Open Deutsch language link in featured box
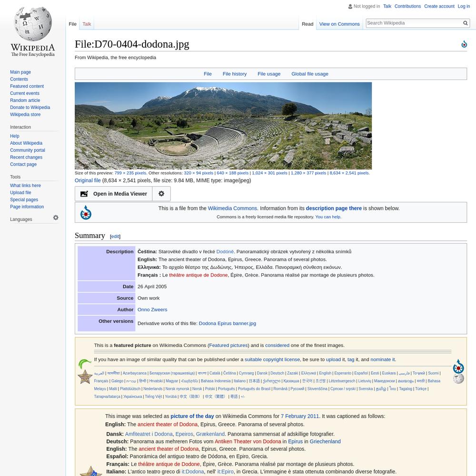The height and width of the screenshot is (476, 476). [x=277, y=373]
